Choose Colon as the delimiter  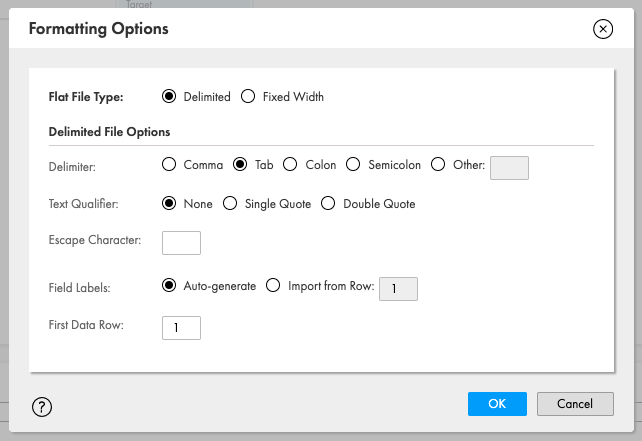(290, 165)
